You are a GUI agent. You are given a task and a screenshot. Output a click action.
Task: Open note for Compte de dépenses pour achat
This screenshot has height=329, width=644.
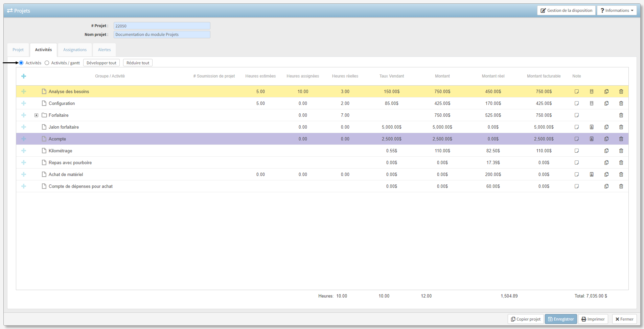[577, 186]
